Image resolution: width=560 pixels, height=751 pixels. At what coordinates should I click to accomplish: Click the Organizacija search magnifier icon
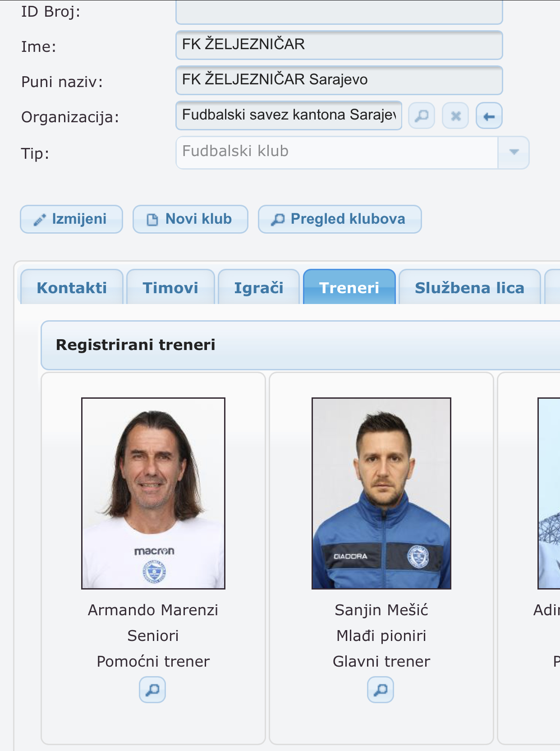click(x=422, y=116)
